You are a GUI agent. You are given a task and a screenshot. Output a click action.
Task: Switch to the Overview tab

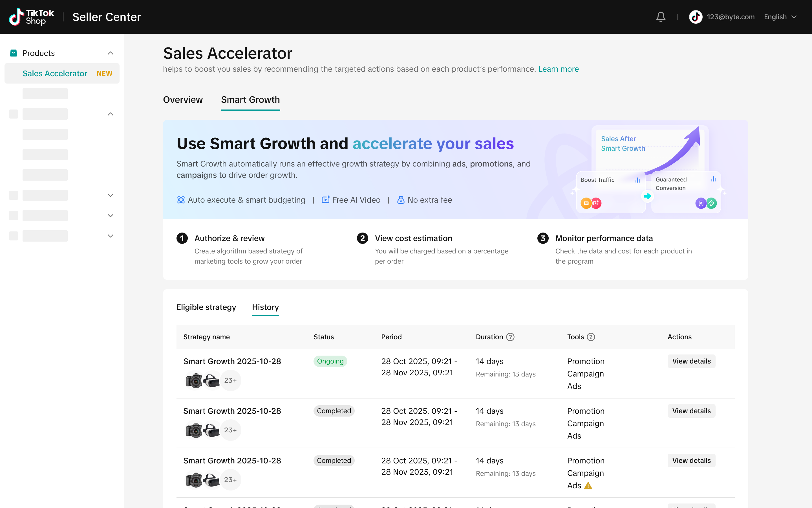pos(183,100)
